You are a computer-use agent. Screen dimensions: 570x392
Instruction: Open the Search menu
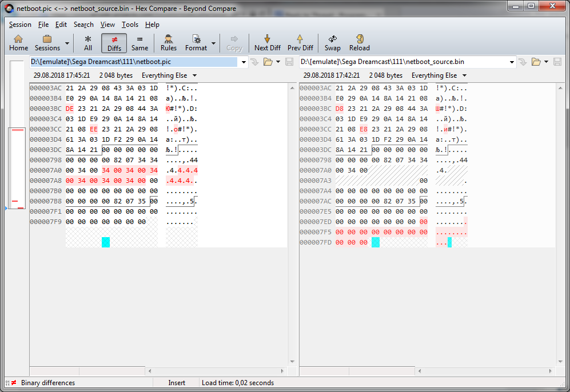(83, 25)
